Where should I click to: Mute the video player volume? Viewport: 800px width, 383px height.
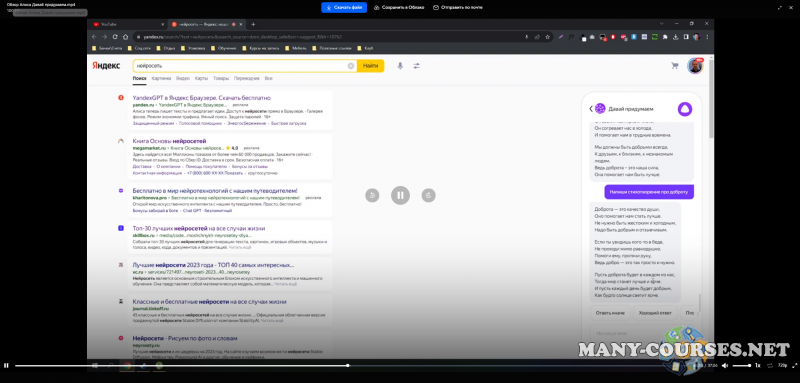click(x=724, y=365)
